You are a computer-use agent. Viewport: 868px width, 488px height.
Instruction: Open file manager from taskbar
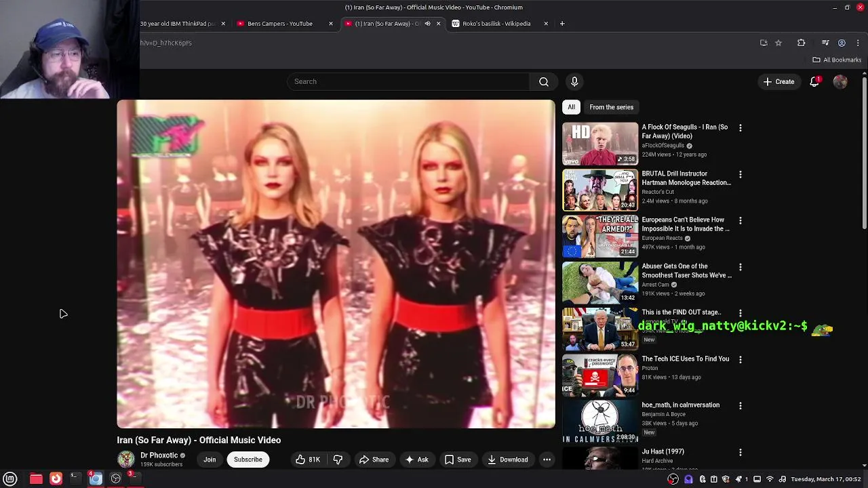[x=36, y=479]
